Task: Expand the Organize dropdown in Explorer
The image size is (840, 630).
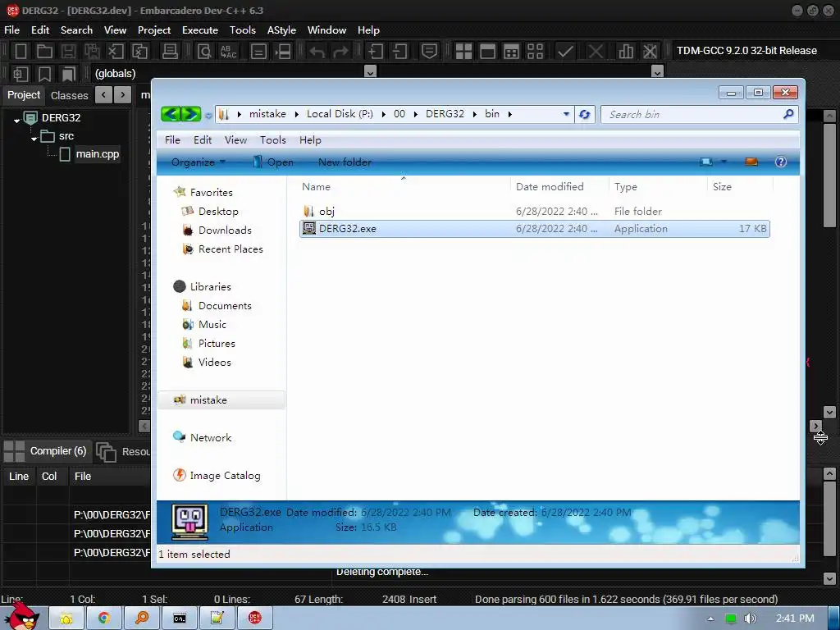Action: [199, 162]
